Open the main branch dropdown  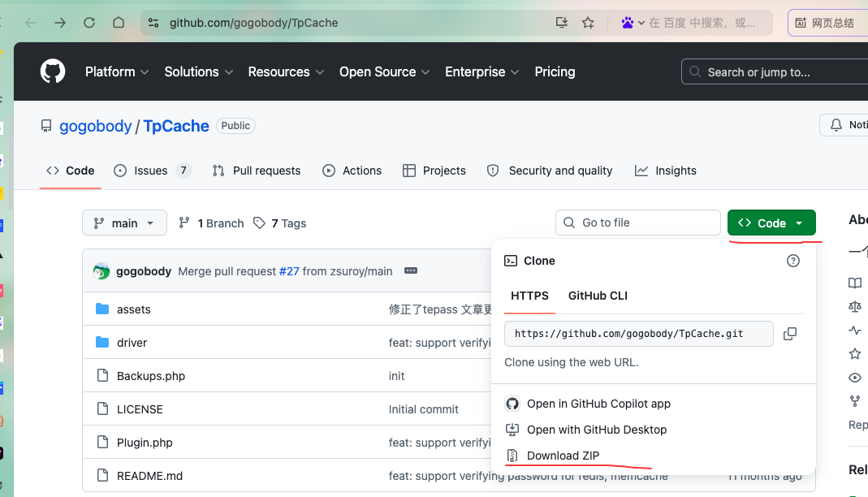124,223
